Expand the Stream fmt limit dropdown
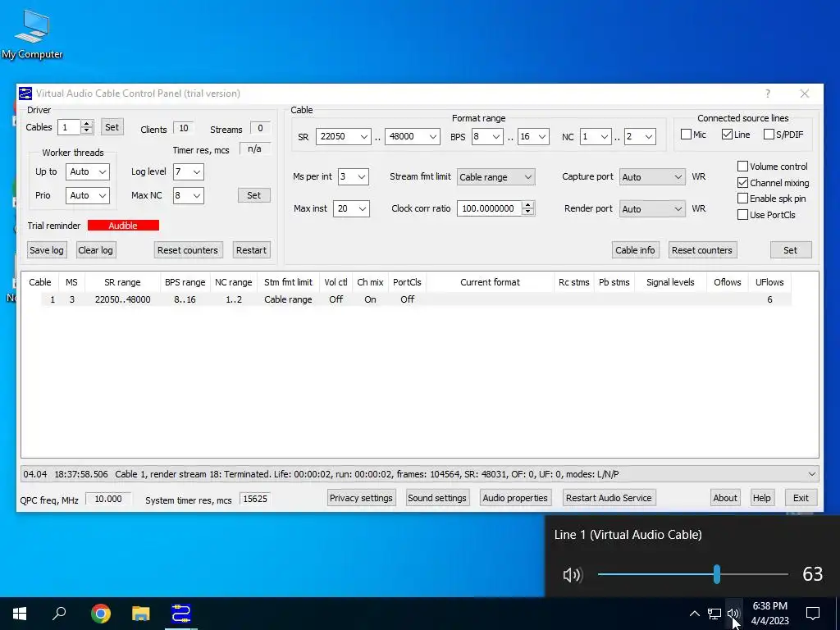Viewport: 840px width, 630px height. 495,177
